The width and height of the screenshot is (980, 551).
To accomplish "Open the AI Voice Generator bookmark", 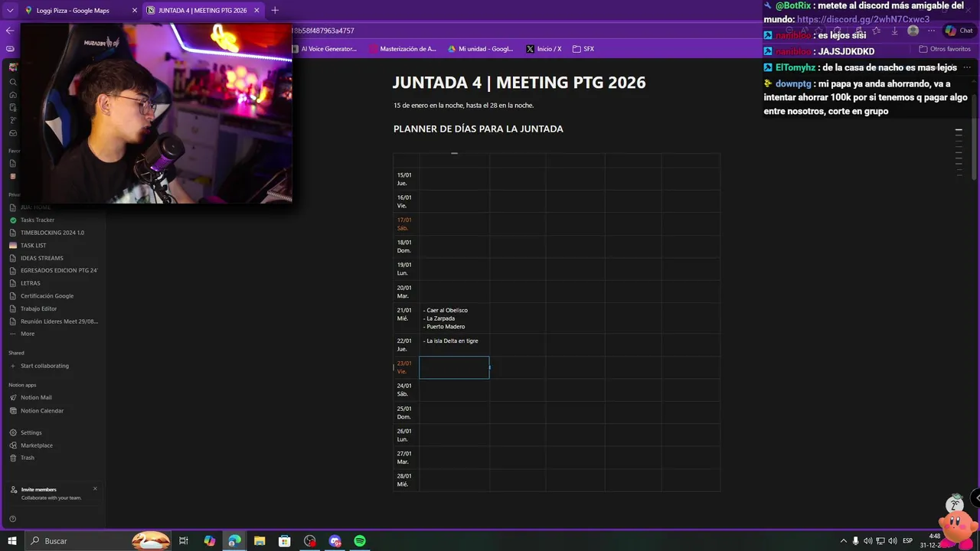I will pyautogui.click(x=324, y=49).
